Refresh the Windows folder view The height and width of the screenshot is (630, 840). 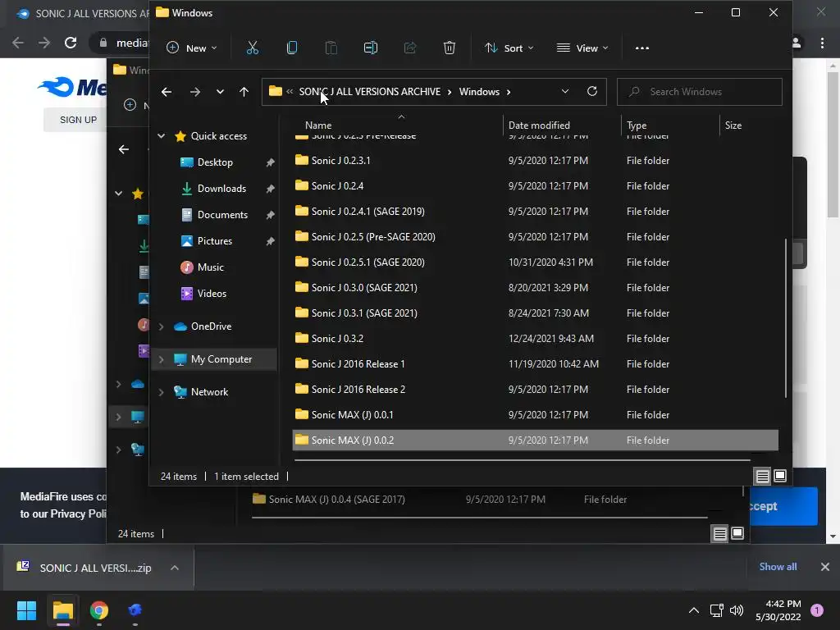coord(592,91)
